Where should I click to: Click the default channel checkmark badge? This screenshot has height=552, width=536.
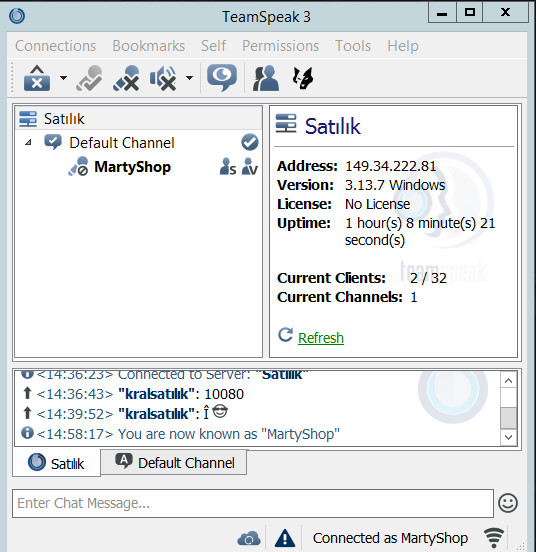coord(250,142)
